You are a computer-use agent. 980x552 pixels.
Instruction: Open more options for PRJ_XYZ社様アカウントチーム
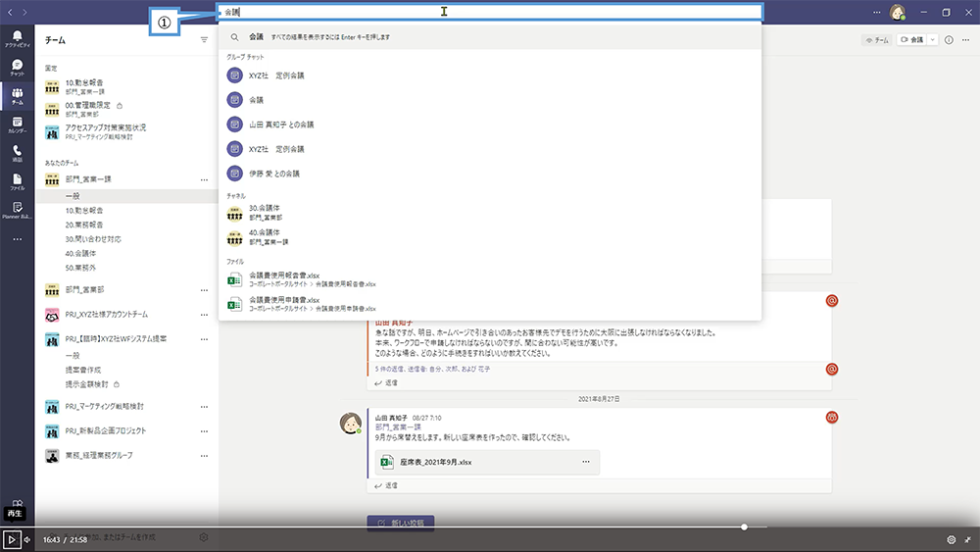204,315
